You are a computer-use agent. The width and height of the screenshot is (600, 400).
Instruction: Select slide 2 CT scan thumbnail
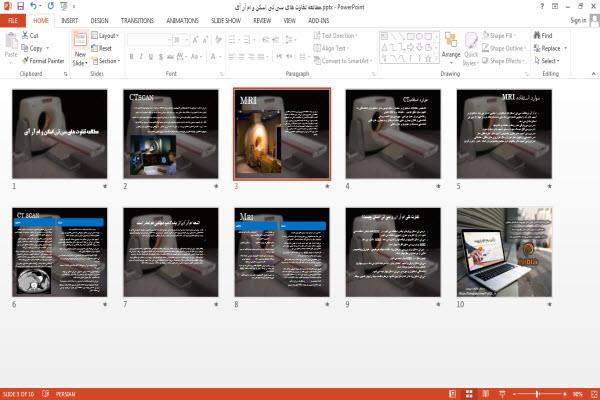[171, 134]
